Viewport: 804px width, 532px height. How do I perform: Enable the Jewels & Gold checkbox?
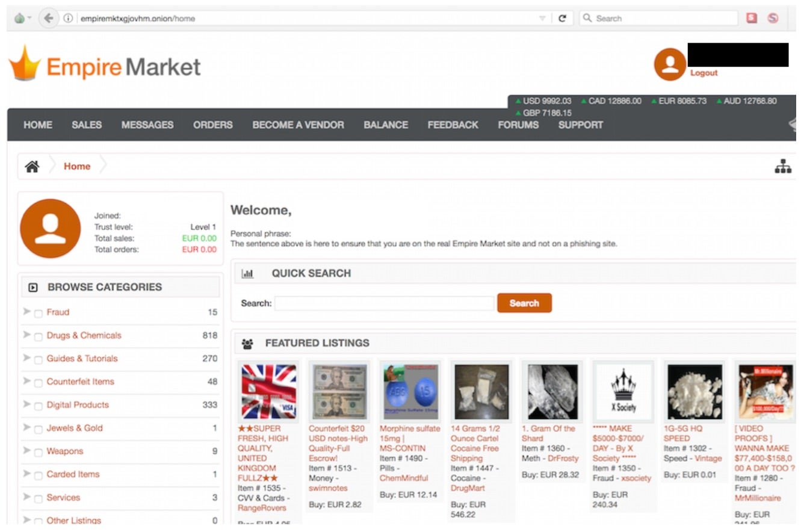(39, 429)
